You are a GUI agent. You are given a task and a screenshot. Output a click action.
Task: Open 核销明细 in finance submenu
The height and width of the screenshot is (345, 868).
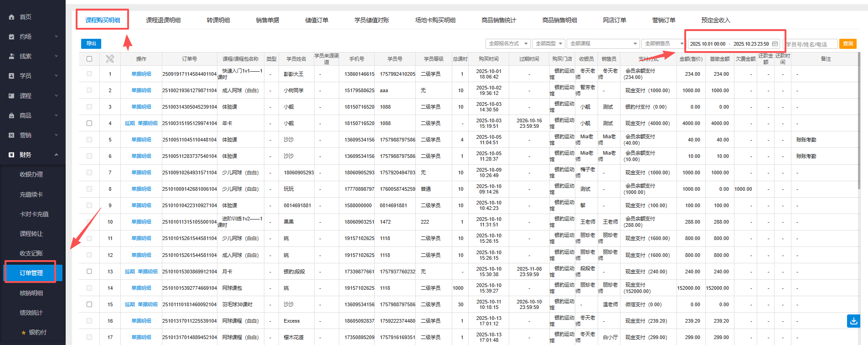(31, 293)
